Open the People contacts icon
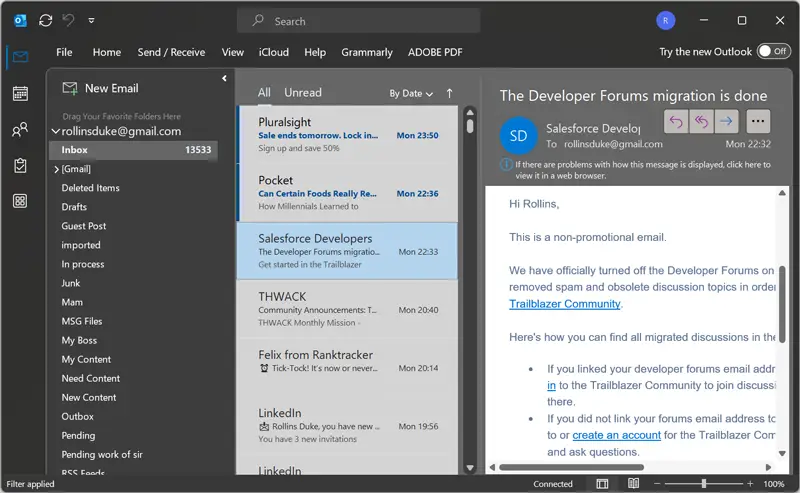Screen dimensions: 800x493 [20, 130]
